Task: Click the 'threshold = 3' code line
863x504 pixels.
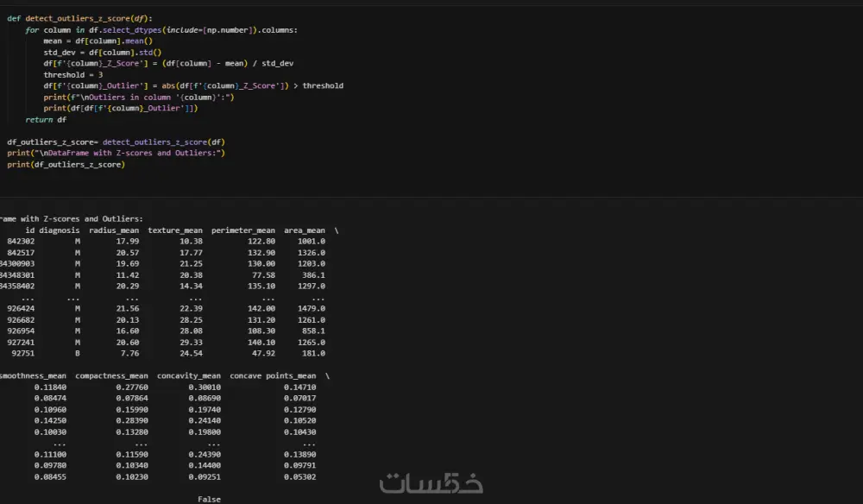Action: tap(73, 75)
